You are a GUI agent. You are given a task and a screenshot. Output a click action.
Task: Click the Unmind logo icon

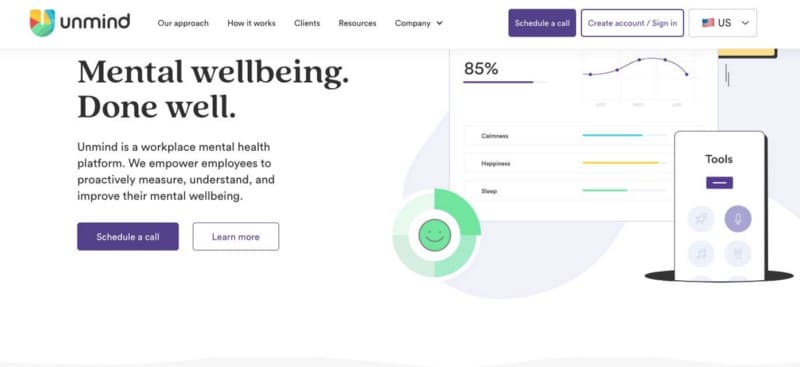pyautogui.click(x=42, y=23)
